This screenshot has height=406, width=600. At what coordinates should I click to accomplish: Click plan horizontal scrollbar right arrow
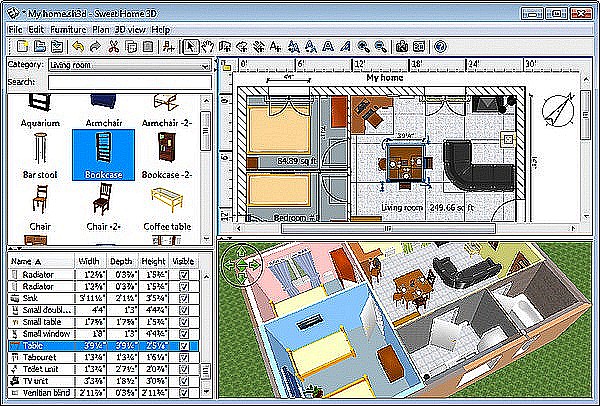pyautogui.click(x=573, y=229)
